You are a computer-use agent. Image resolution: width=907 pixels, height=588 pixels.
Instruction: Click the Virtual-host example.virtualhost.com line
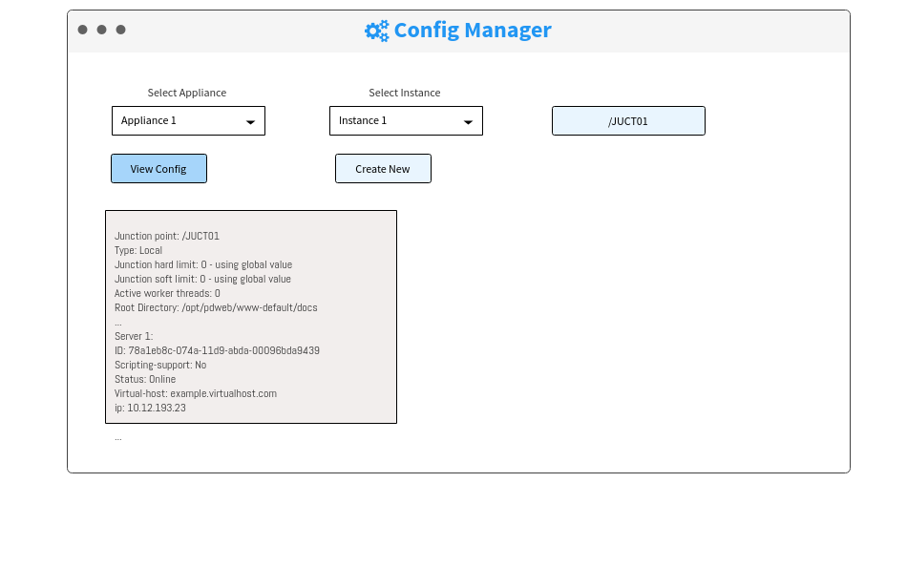(x=196, y=393)
